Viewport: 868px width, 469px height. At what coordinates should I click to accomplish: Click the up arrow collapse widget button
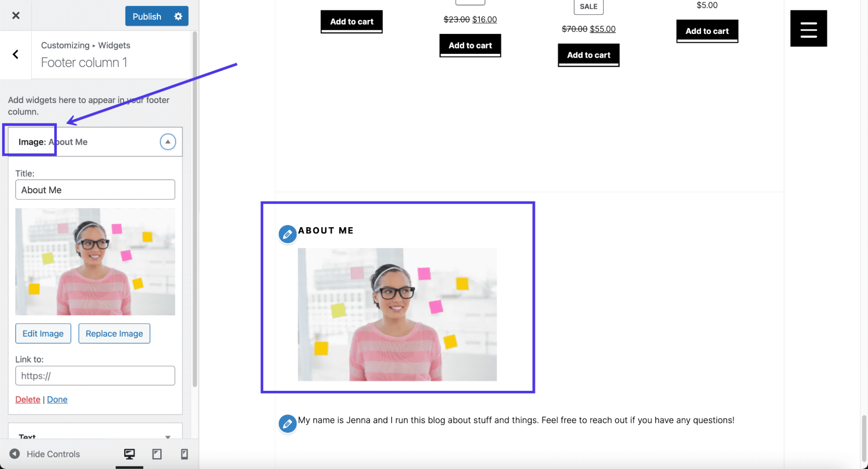click(168, 142)
